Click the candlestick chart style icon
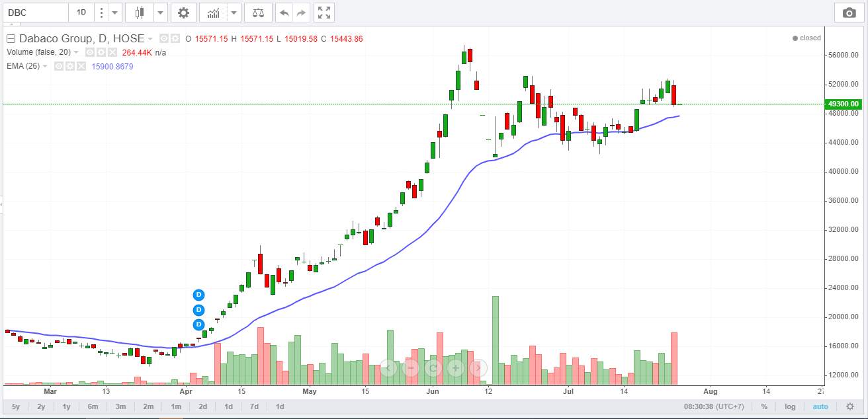The width and height of the screenshot is (868, 419). (x=139, y=12)
